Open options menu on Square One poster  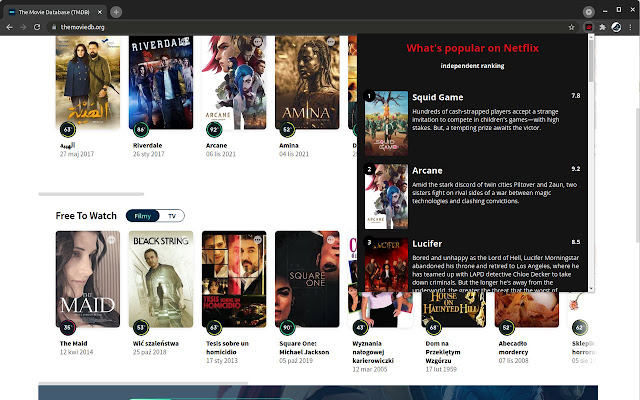tap(331, 240)
